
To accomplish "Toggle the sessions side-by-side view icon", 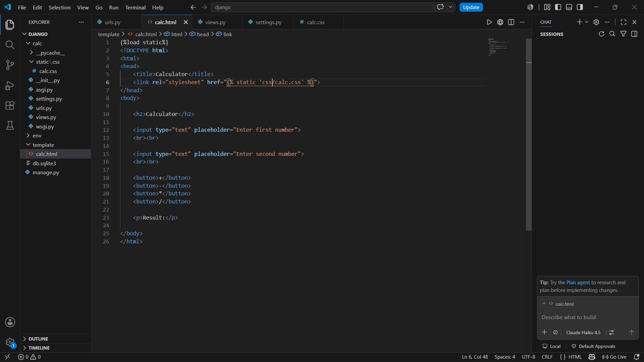I will (634, 34).
